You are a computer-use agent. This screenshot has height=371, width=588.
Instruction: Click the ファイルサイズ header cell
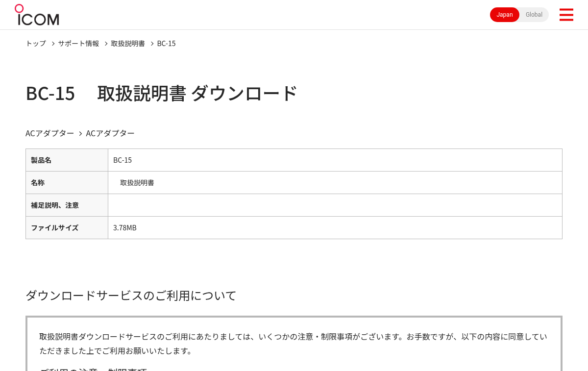(67, 227)
